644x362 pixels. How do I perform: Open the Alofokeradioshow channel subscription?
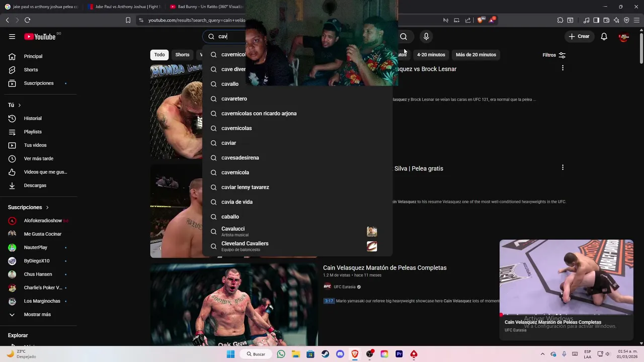(40, 221)
